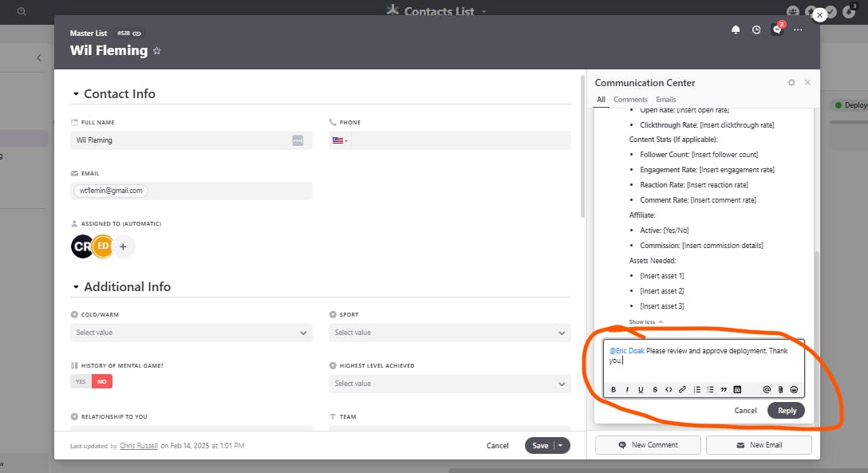Click the @Eric Doak mention
Screen dimensions: 868x473
click(626, 351)
